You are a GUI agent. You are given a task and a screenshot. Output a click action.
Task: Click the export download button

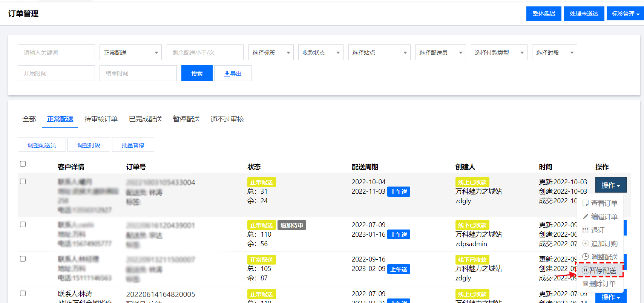pos(233,73)
